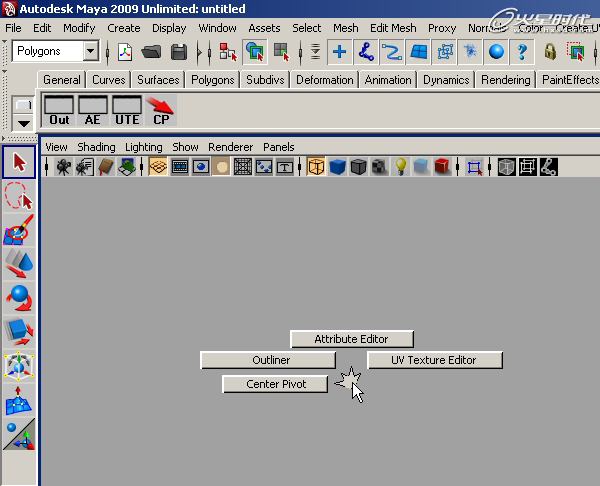Image resolution: width=600 pixels, height=486 pixels.
Task: Click the save scene floppy icon
Action: [x=178, y=51]
